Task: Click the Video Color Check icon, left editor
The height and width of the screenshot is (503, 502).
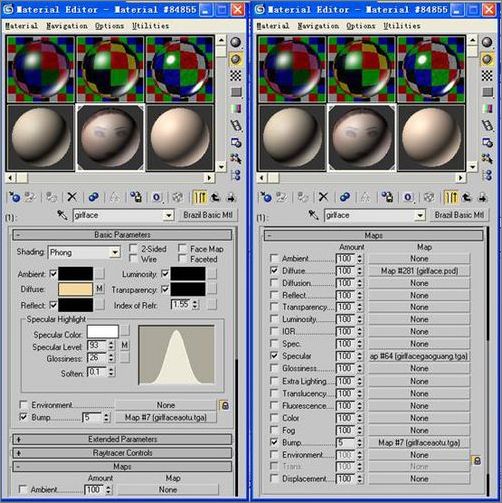Action: click(236, 109)
